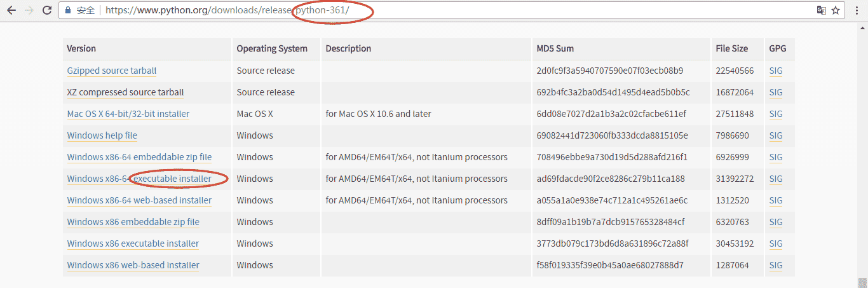Click the scrollbar down arrow
This screenshot has height=288, width=868.
(x=862, y=282)
